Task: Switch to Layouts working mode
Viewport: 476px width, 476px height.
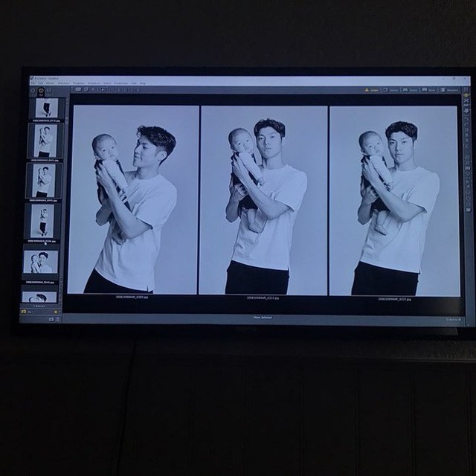Action: coord(391,90)
